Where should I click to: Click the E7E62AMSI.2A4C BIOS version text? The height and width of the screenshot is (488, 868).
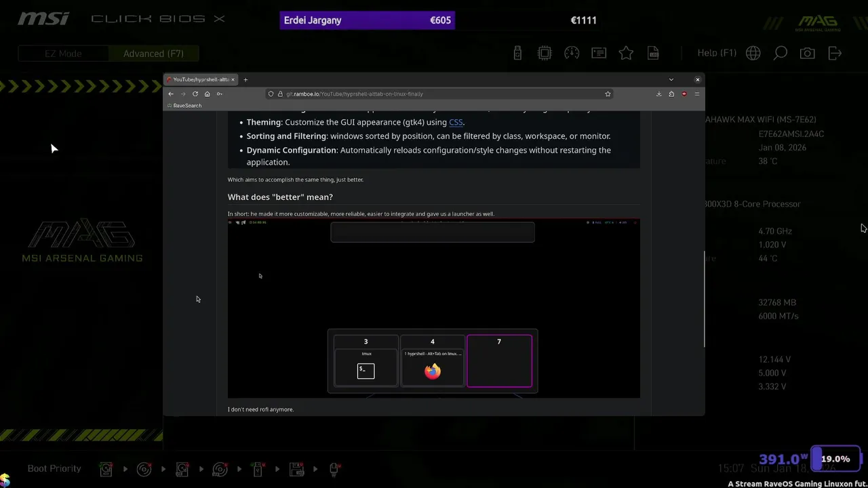(791, 134)
